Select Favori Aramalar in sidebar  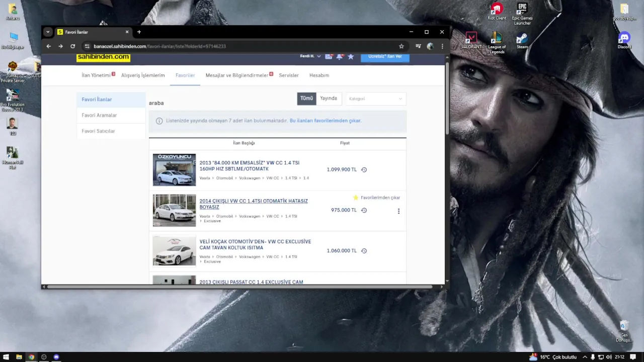(x=111, y=115)
